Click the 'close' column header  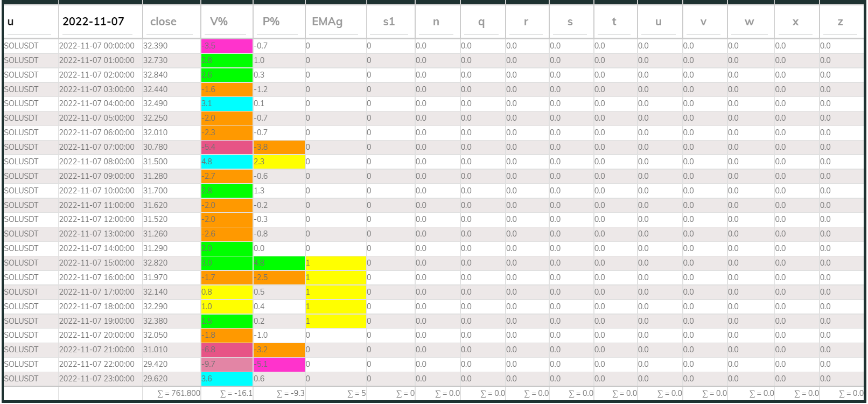[163, 22]
